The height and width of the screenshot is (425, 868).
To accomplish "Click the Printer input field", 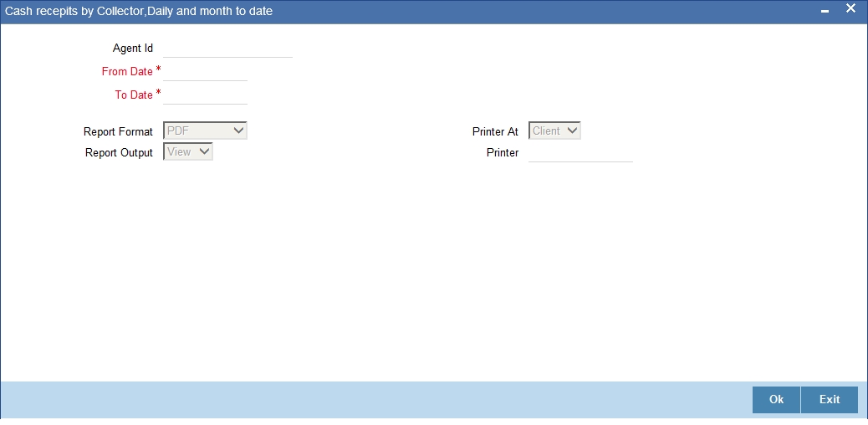I will 580,153.
